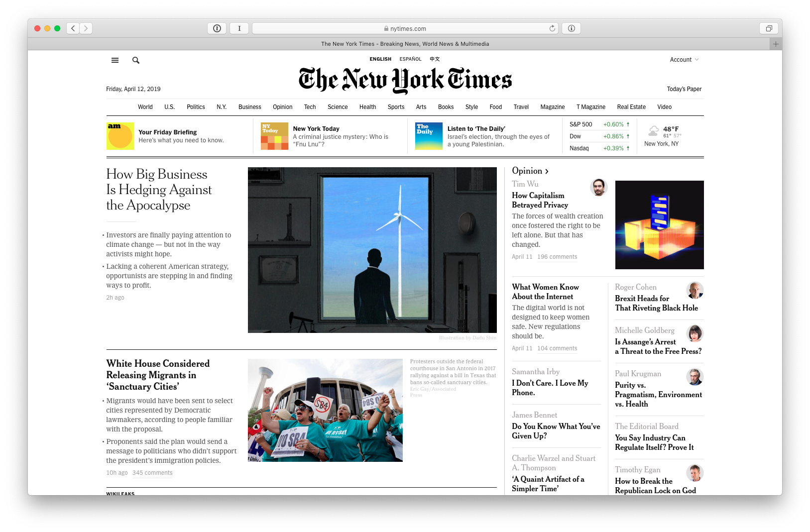Image resolution: width=810 pixels, height=532 pixels.
Task: Click the cloudy weather icon
Action: coord(653,131)
